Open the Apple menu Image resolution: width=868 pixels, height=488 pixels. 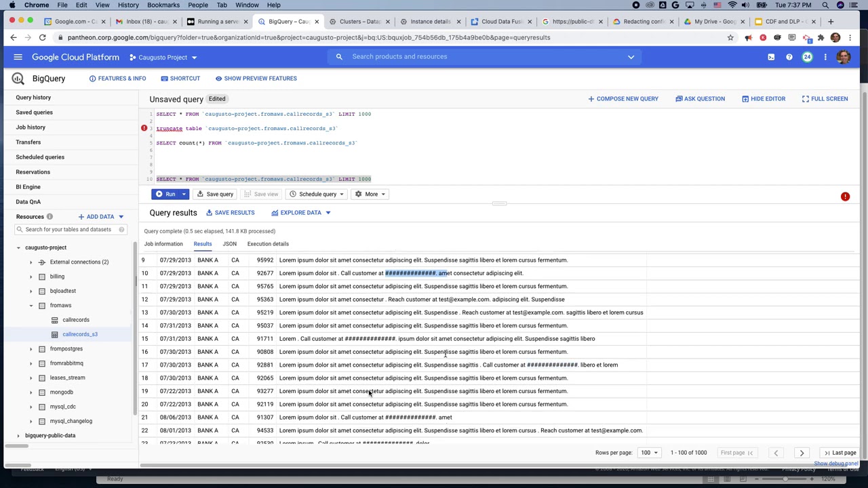click(x=12, y=5)
